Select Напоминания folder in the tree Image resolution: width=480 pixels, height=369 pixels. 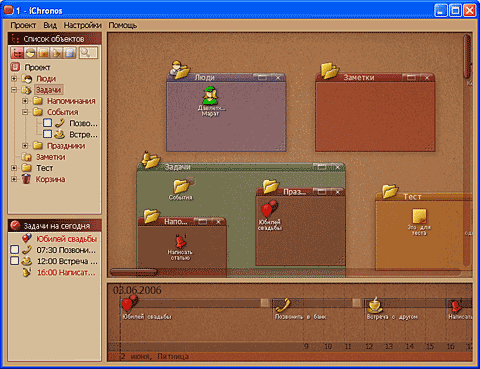coord(71,101)
